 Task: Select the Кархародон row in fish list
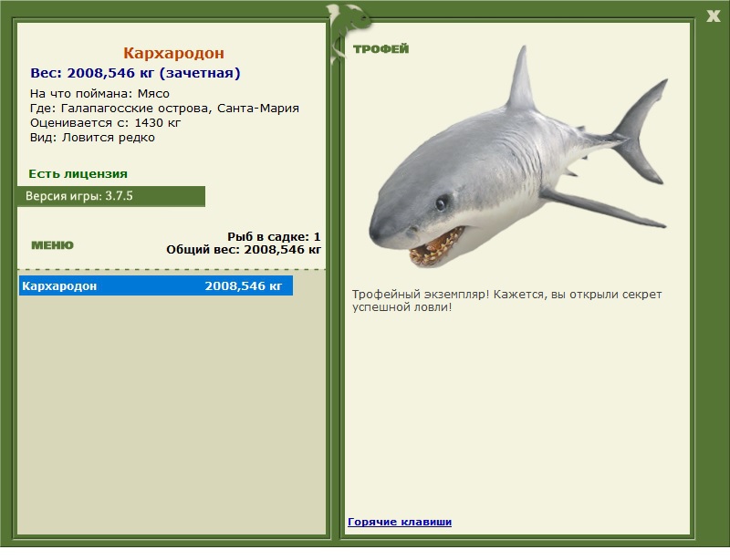pos(156,285)
